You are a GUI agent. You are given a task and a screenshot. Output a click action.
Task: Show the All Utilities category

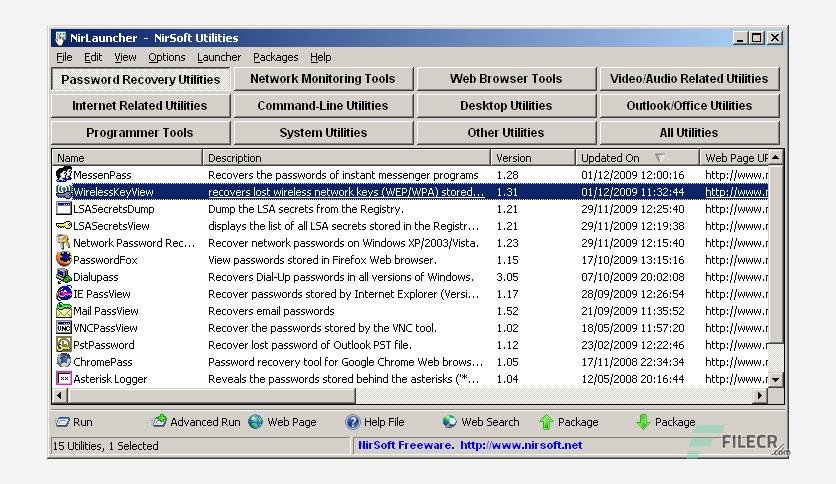tap(689, 133)
